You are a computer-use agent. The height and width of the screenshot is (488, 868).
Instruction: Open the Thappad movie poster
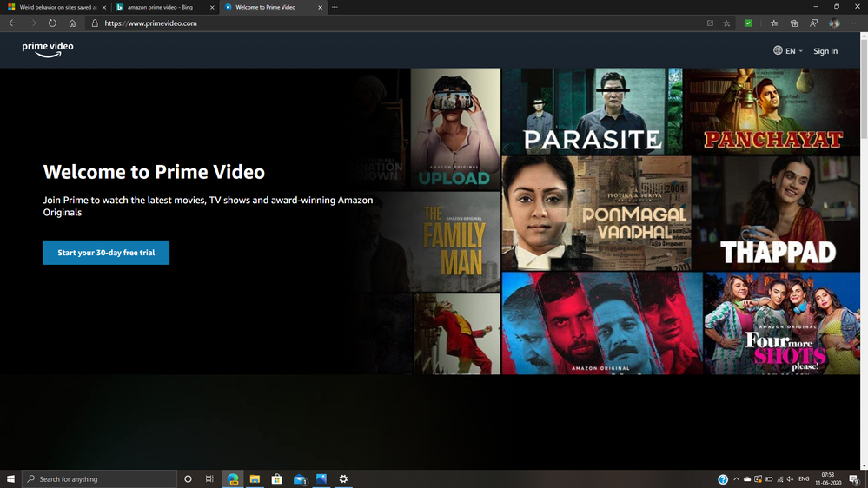click(776, 213)
